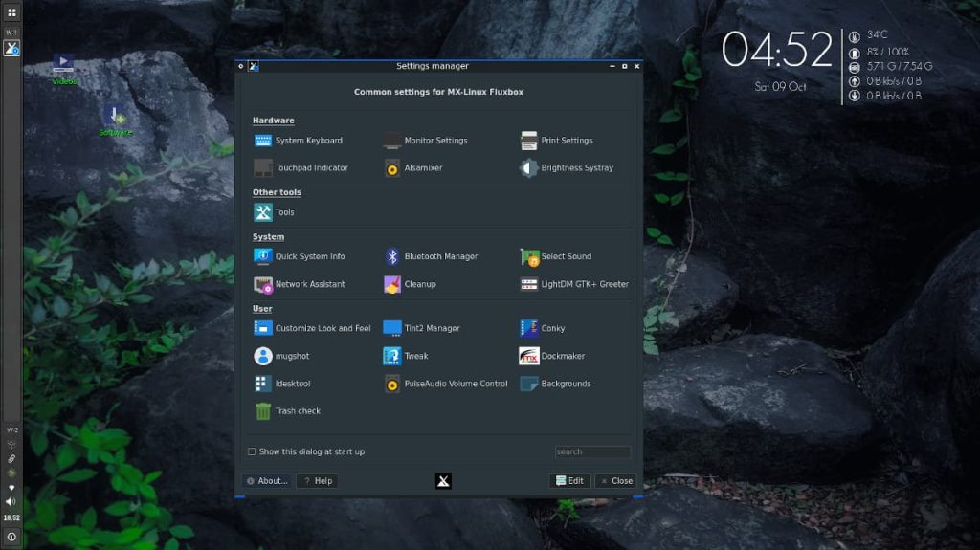Launch Brightness Systray

pyautogui.click(x=567, y=168)
